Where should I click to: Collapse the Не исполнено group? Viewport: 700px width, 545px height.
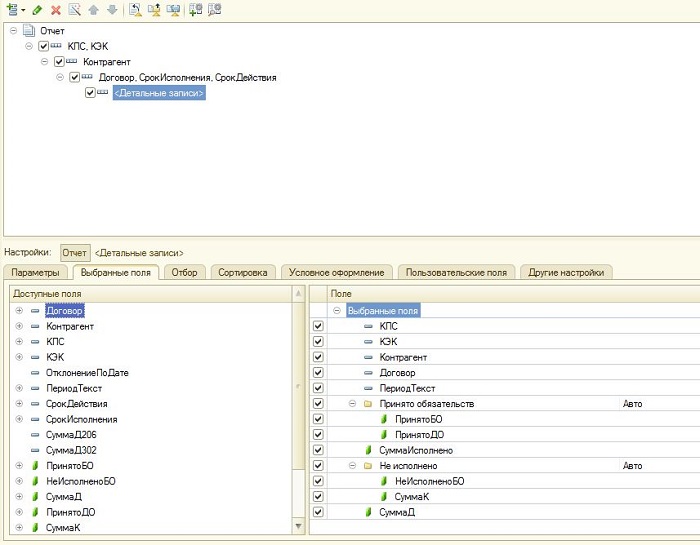pyautogui.click(x=352, y=466)
